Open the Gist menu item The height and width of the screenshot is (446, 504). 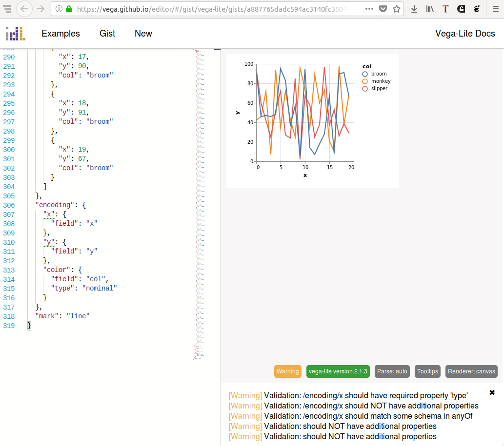(x=107, y=34)
